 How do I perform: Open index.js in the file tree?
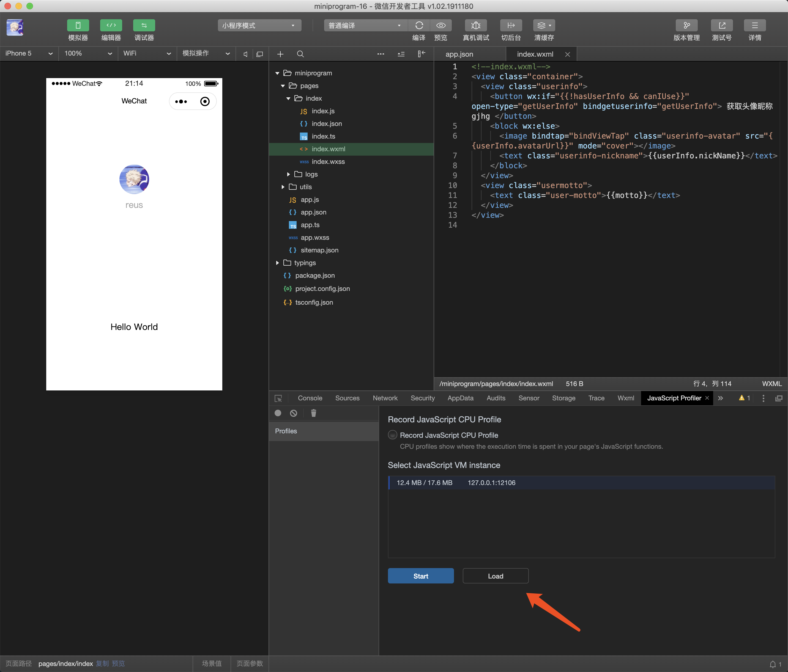[323, 111]
